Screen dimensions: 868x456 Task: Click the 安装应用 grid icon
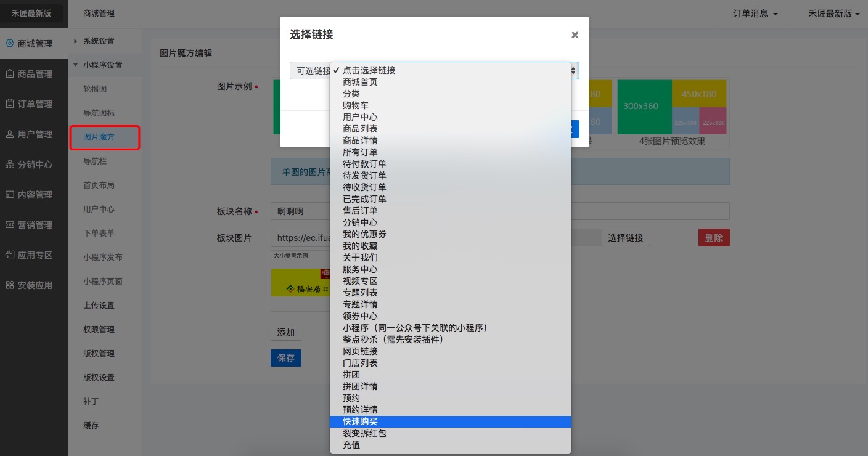click(10, 285)
